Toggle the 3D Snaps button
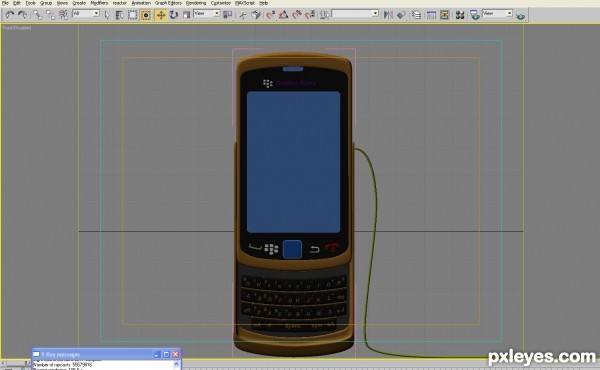Image resolution: width=600 pixels, height=370 pixels. [x=271, y=15]
